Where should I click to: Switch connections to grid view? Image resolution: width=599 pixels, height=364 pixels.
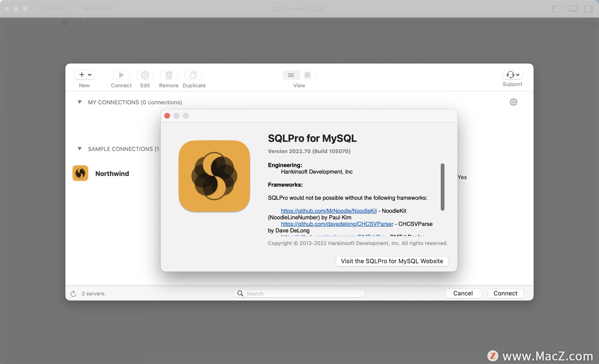pyautogui.click(x=307, y=75)
